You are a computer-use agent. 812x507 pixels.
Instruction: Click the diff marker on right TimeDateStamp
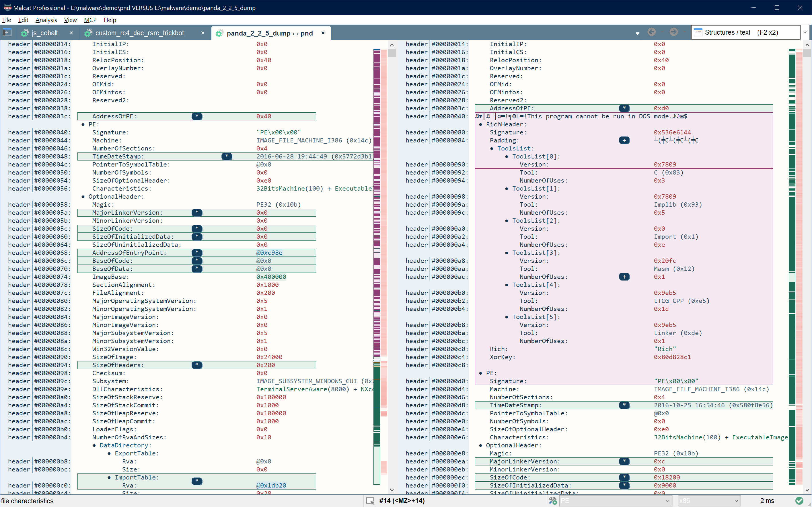click(624, 405)
